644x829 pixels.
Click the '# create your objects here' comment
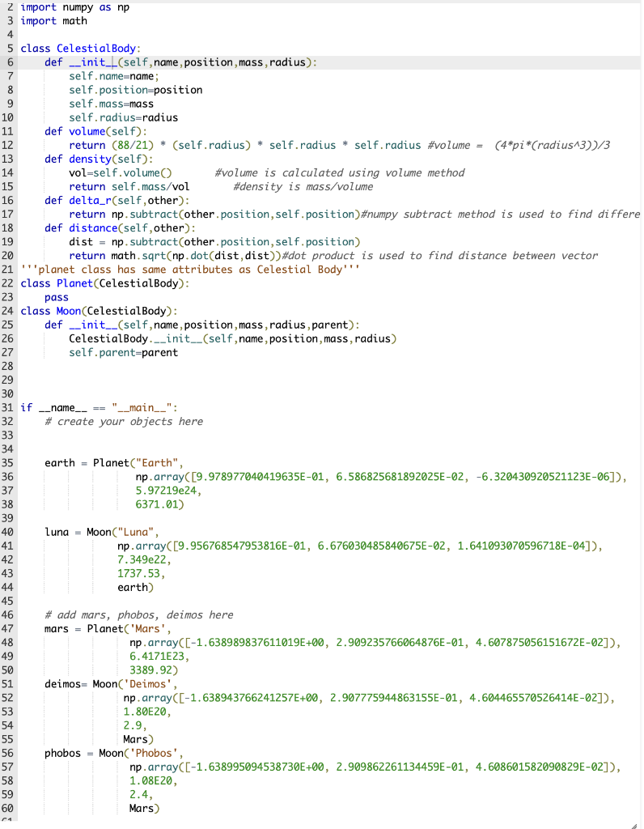coord(124,421)
